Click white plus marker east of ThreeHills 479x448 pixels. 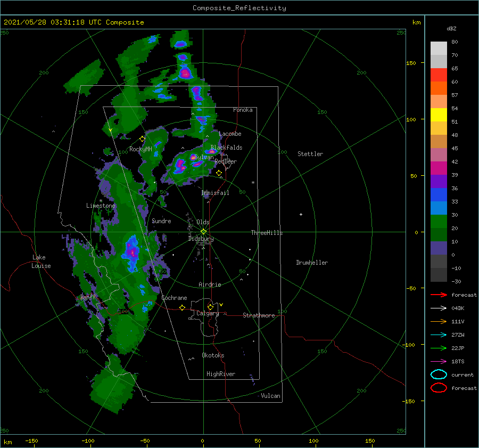pyautogui.click(x=301, y=214)
